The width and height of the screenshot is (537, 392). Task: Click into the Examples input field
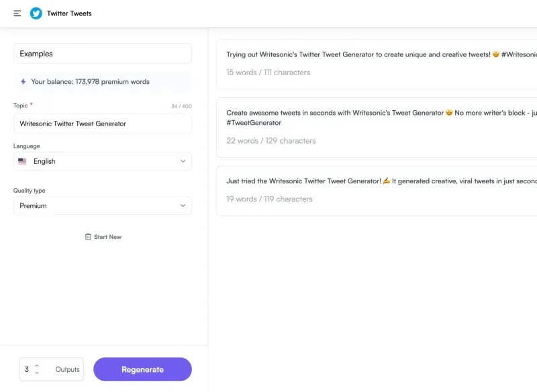pos(102,54)
